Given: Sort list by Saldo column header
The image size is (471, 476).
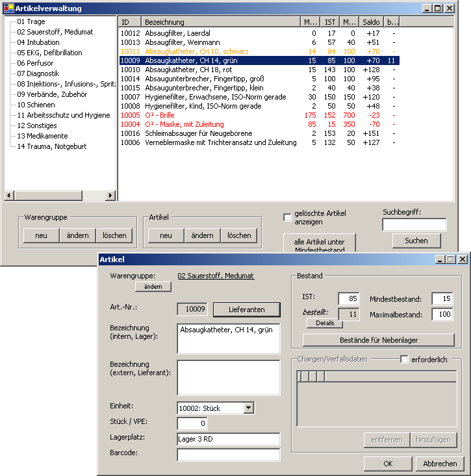Looking at the screenshot, I should 371,22.
